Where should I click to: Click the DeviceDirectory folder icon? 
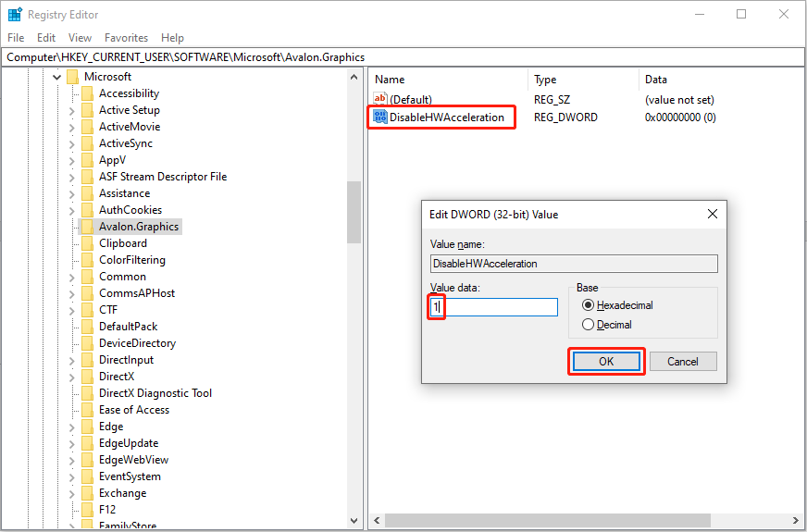pos(88,343)
